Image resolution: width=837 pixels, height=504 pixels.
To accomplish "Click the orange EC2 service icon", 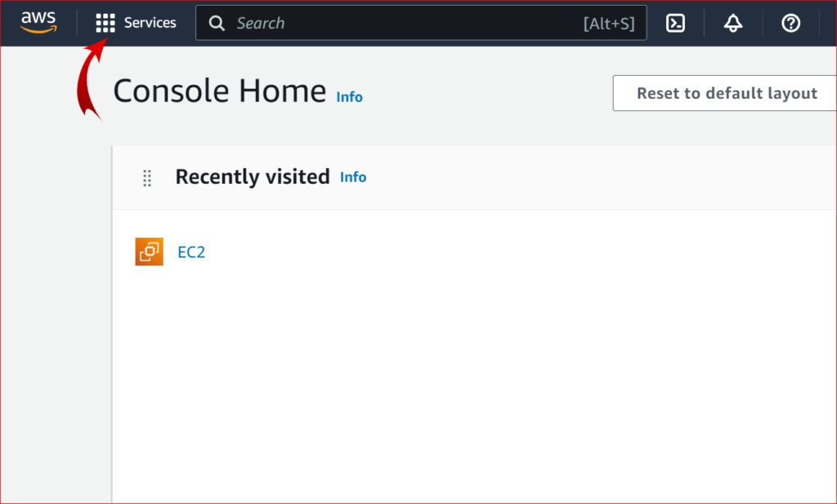I will coord(149,252).
